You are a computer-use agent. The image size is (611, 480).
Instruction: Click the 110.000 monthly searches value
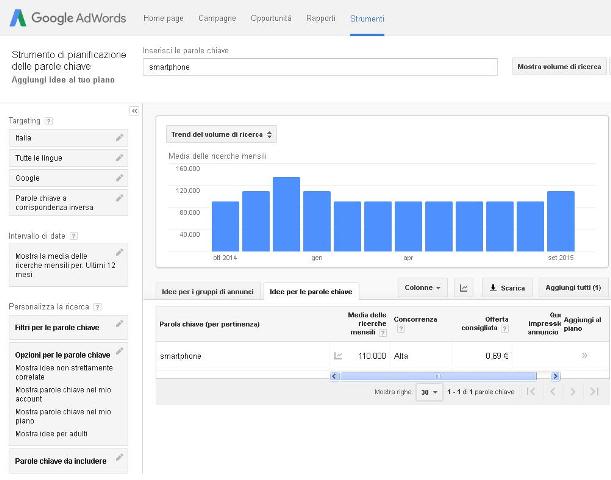coord(372,356)
